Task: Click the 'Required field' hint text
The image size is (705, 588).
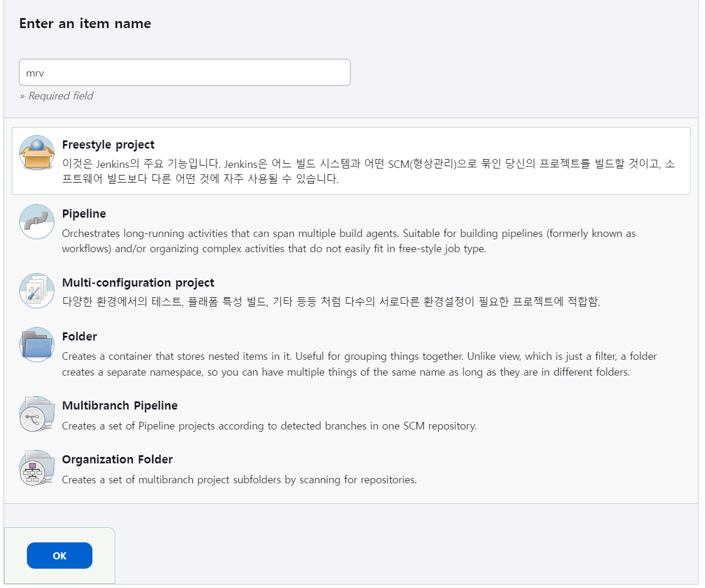Action: pos(57,96)
